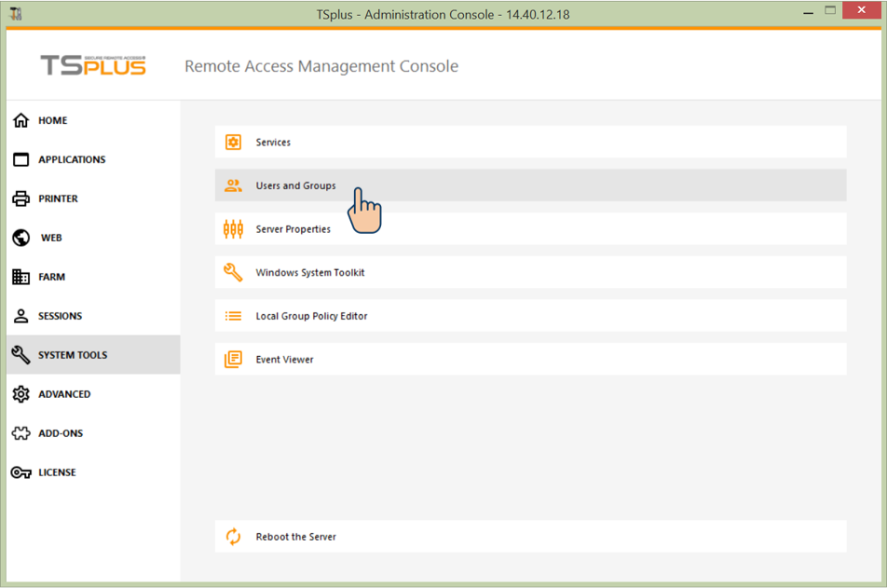887x588 pixels.
Task: Minimize the Administration Console window
Action: click(x=809, y=11)
